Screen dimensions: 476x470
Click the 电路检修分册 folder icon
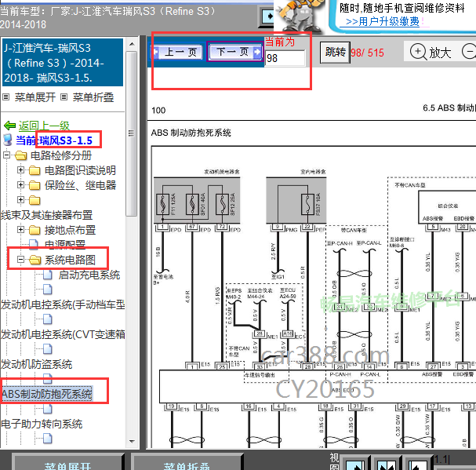[20, 156]
